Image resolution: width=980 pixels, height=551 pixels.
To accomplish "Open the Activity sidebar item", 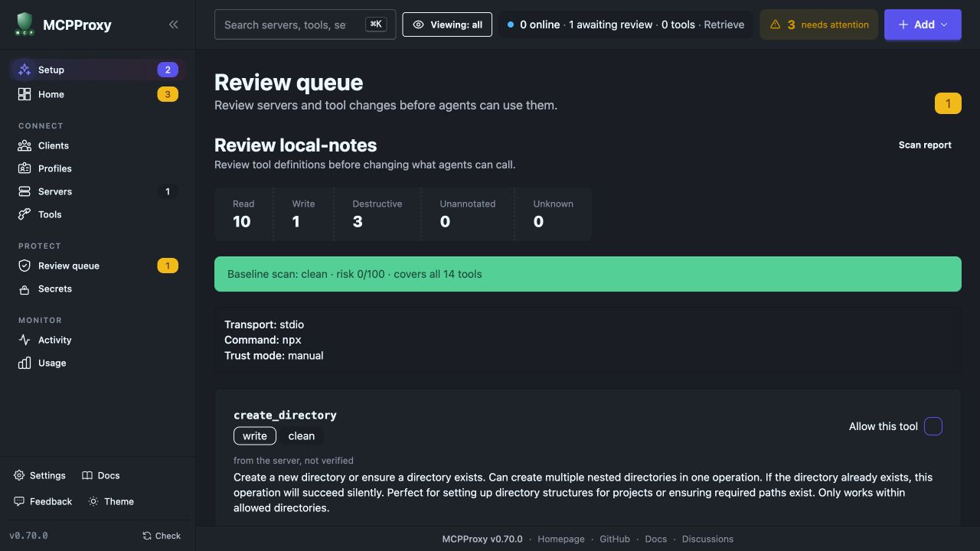I will point(98,340).
